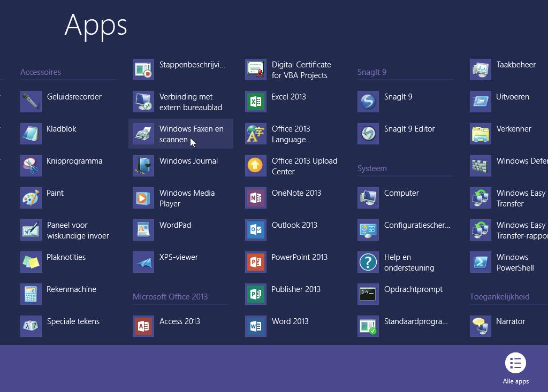Launch Verkenner folder icon
Image resolution: width=548 pixels, height=392 pixels.
[481, 134]
